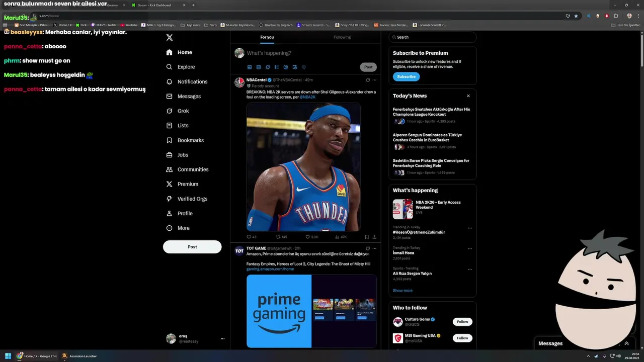The height and width of the screenshot is (362, 644).
Task: Open options for Ali Rıza Sergen Yalçın trend
Action: (470, 269)
